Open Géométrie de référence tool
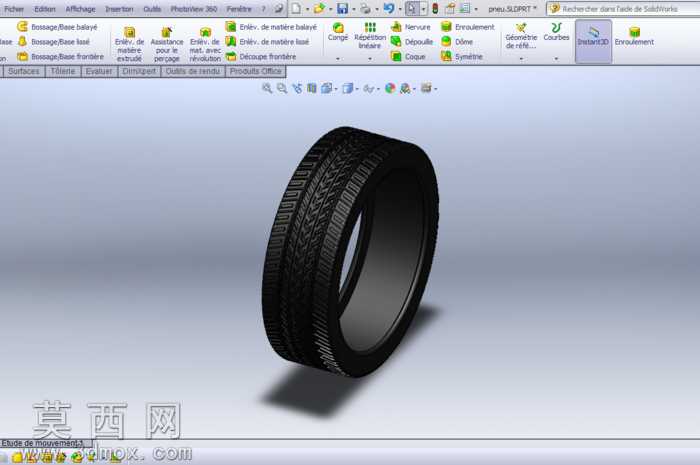Screen dimensions: 700x465 tap(521, 36)
